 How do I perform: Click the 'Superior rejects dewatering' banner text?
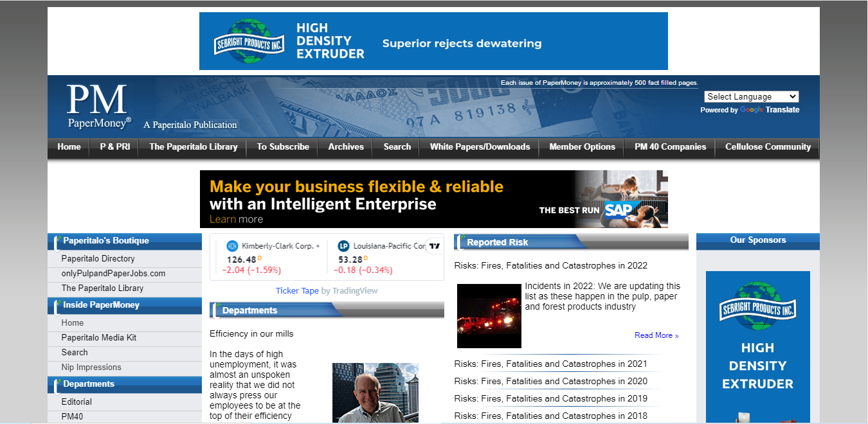pyautogui.click(x=462, y=44)
